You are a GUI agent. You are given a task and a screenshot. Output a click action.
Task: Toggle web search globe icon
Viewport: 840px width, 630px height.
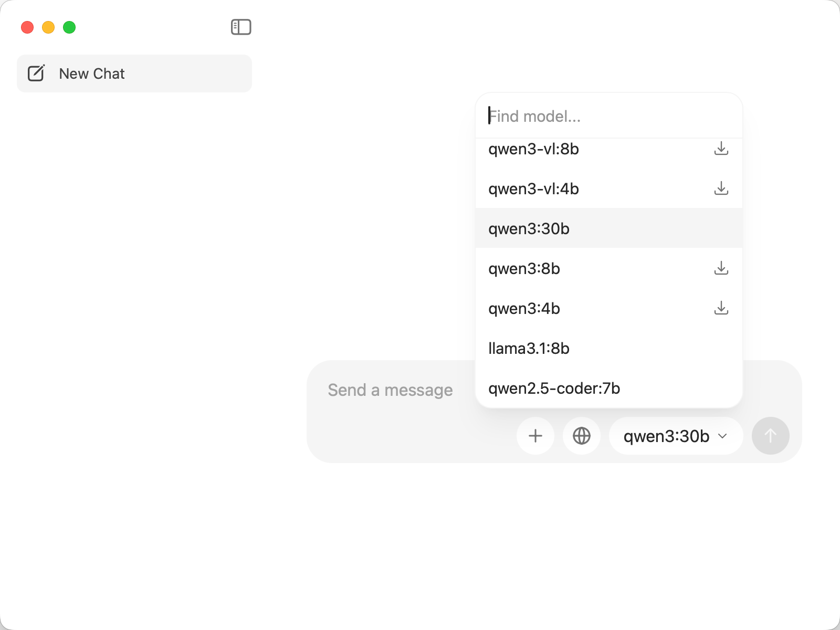[x=582, y=436]
